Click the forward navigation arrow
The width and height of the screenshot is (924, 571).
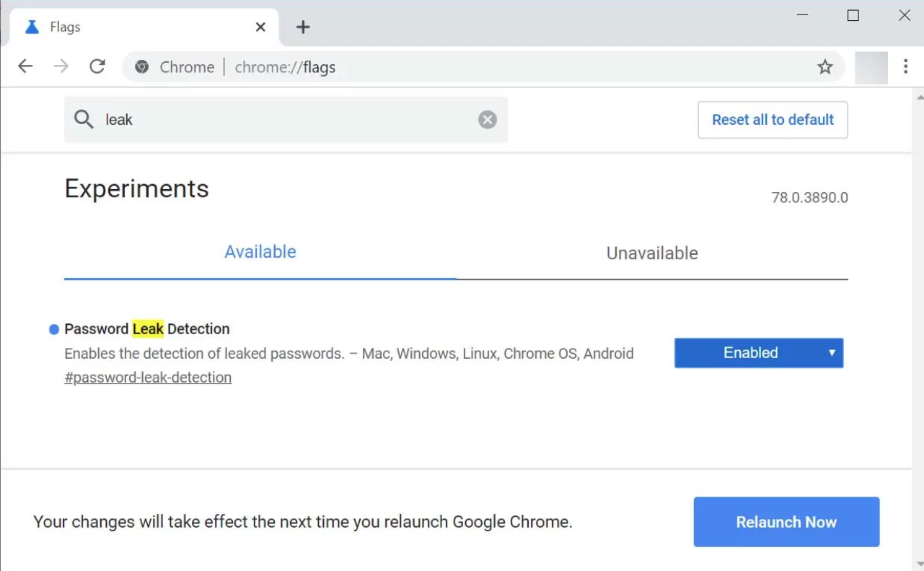(x=61, y=67)
